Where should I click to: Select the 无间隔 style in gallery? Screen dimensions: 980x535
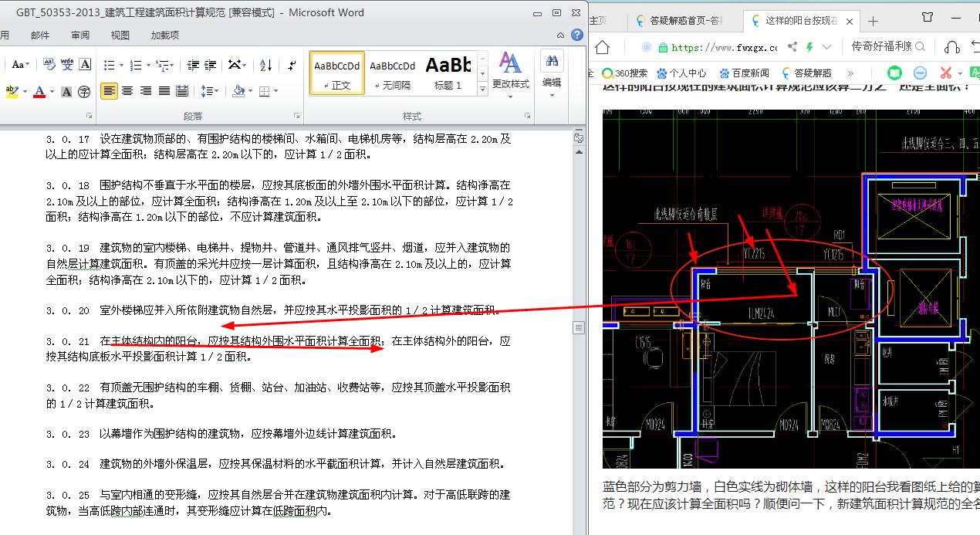pos(393,73)
